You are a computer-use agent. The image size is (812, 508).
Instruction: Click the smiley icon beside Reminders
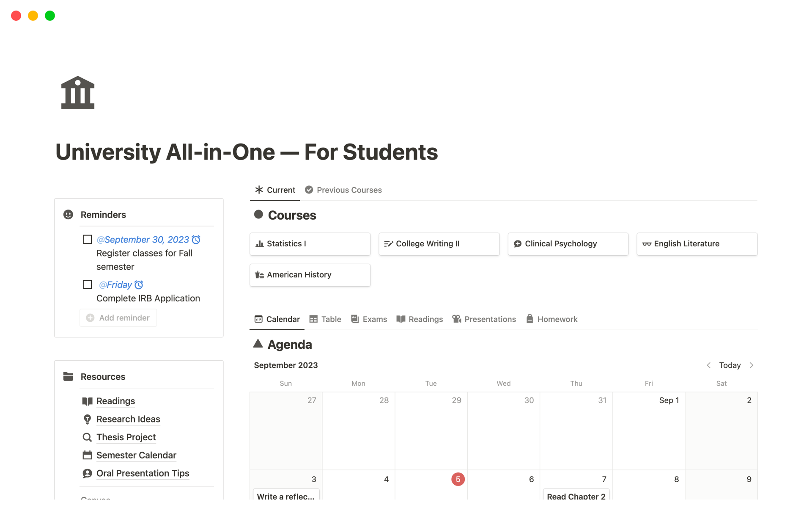click(x=68, y=215)
